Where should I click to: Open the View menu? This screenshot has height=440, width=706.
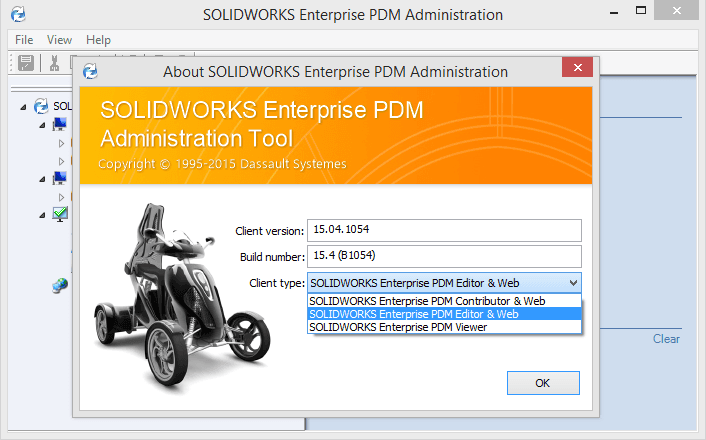point(59,40)
